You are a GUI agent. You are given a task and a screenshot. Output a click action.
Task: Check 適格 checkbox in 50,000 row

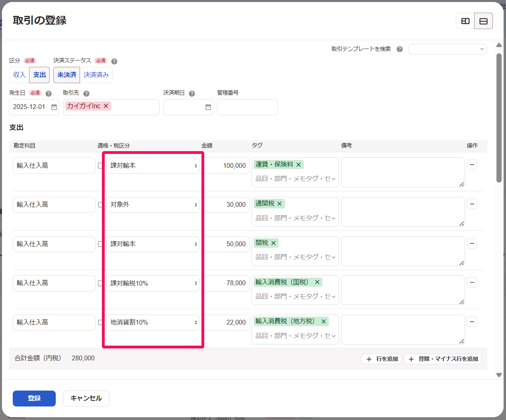pyautogui.click(x=100, y=244)
